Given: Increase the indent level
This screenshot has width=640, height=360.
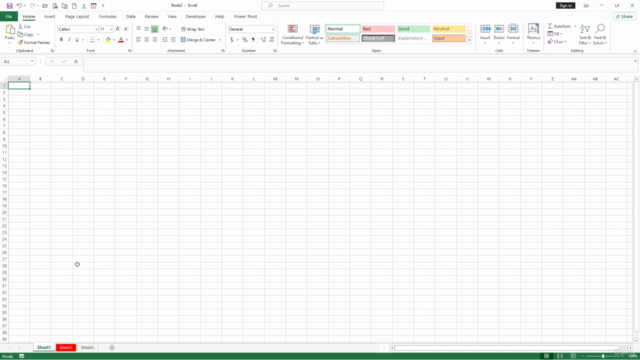Looking at the screenshot, I should (x=173, y=40).
